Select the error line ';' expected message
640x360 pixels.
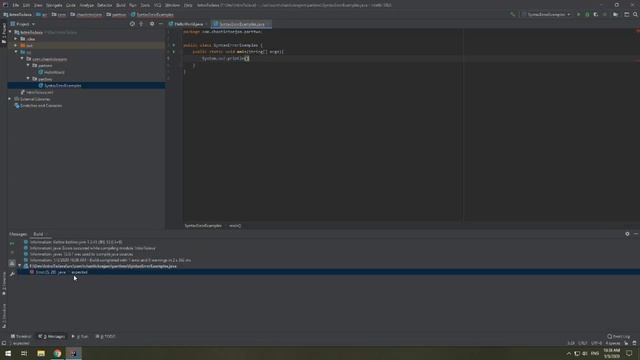328,272
